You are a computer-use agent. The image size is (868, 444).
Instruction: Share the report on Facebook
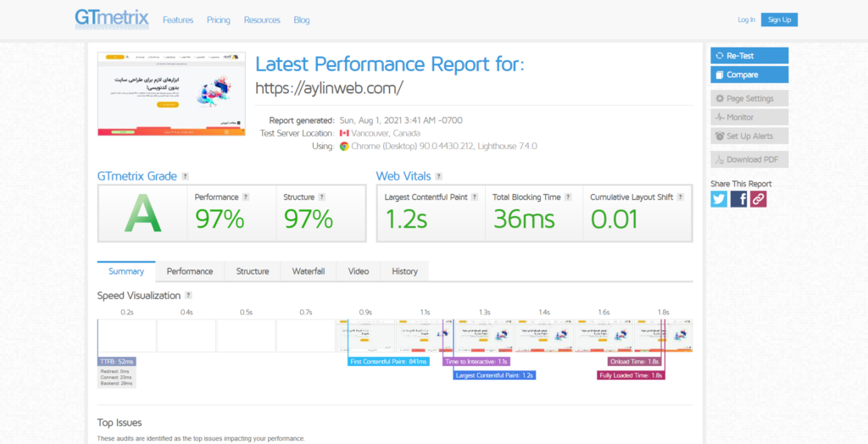pos(738,199)
